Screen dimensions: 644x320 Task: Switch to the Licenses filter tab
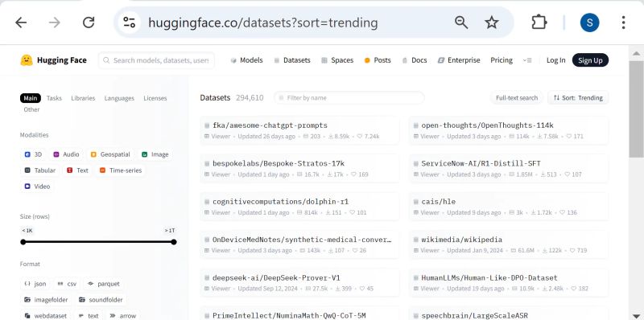click(155, 98)
